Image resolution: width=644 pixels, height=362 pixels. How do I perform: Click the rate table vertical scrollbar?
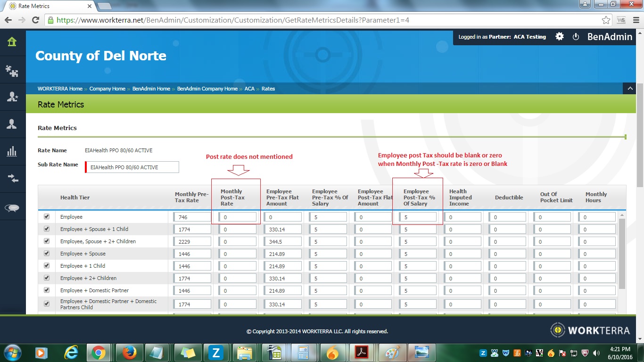[622, 255]
